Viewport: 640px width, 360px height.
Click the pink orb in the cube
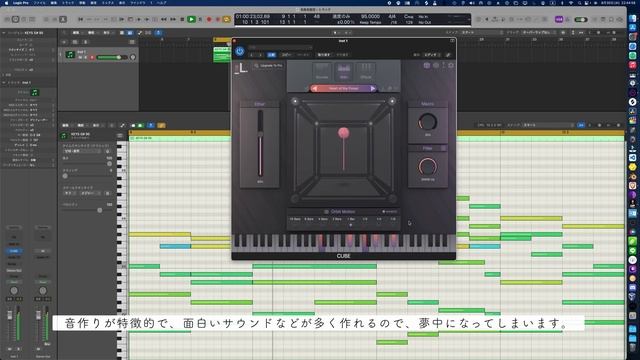tap(344, 132)
